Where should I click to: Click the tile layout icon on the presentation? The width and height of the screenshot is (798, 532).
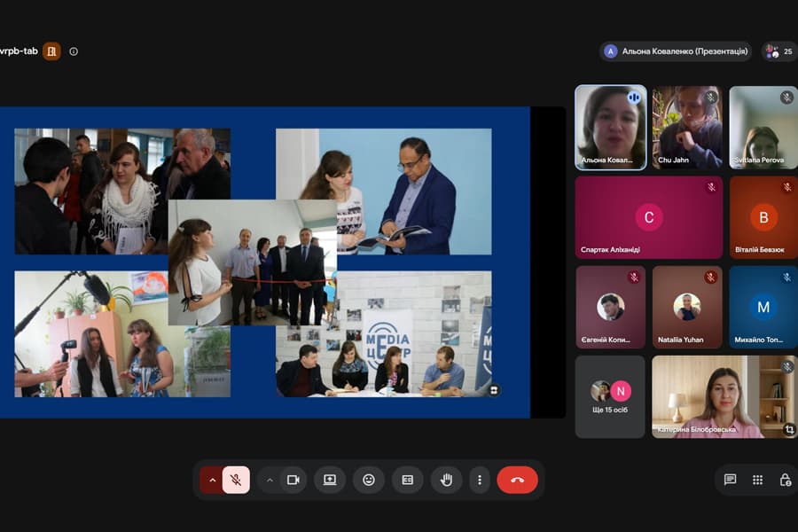[x=494, y=390]
